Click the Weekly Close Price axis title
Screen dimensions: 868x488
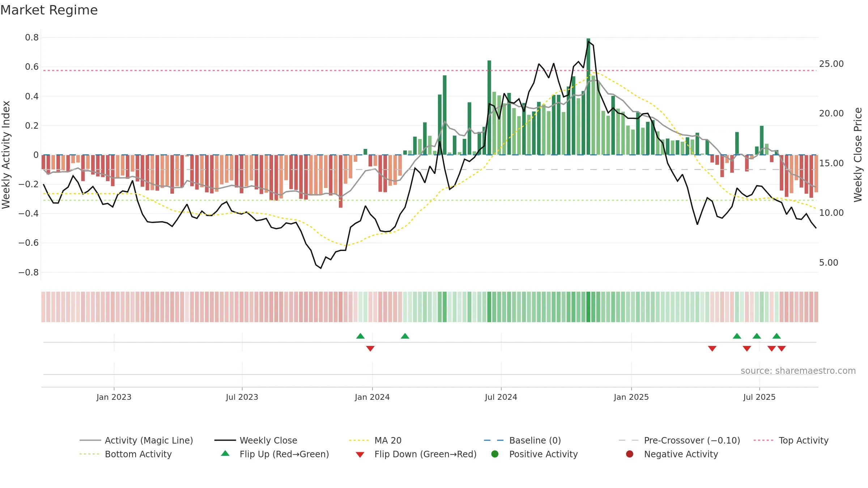858,155
